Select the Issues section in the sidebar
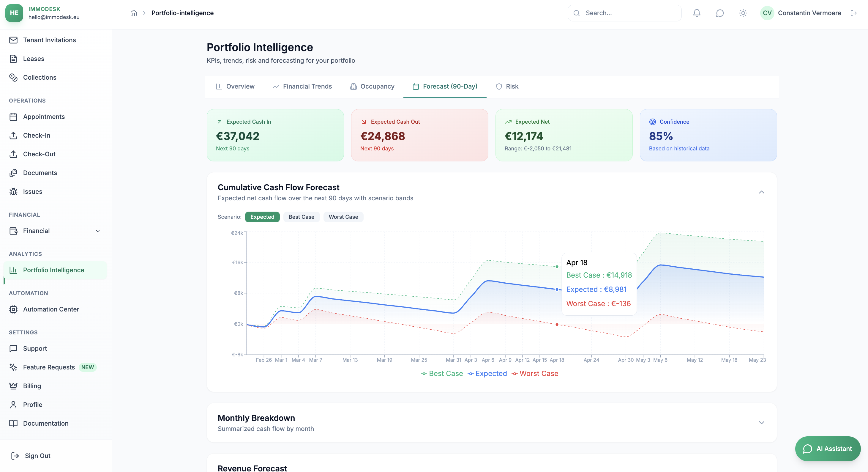The height and width of the screenshot is (472, 868). click(x=32, y=191)
